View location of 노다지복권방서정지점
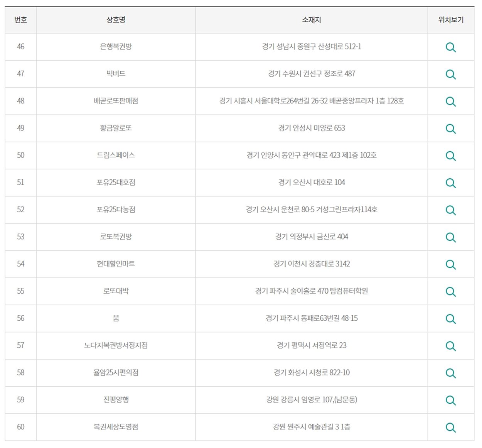Viewport: 482px width, 448px height. (450, 346)
